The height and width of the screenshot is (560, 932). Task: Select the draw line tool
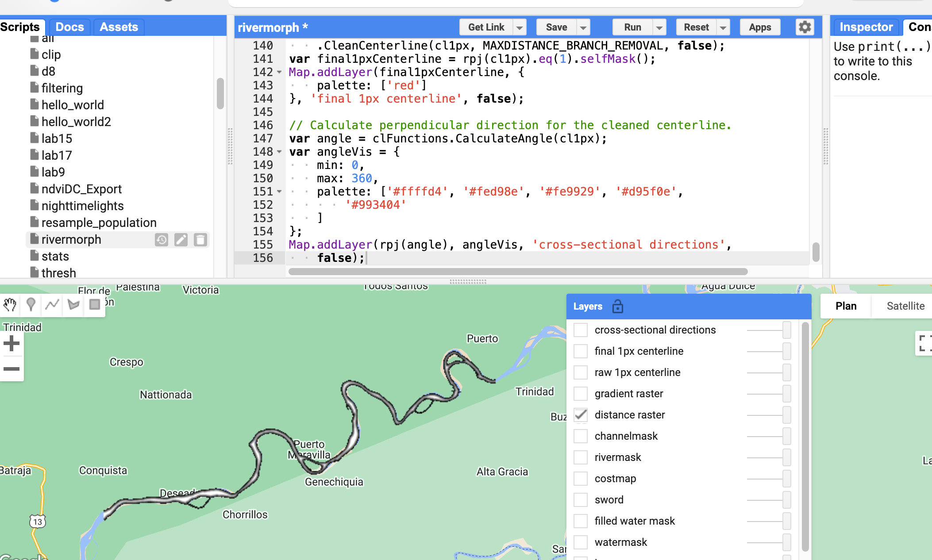point(52,304)
